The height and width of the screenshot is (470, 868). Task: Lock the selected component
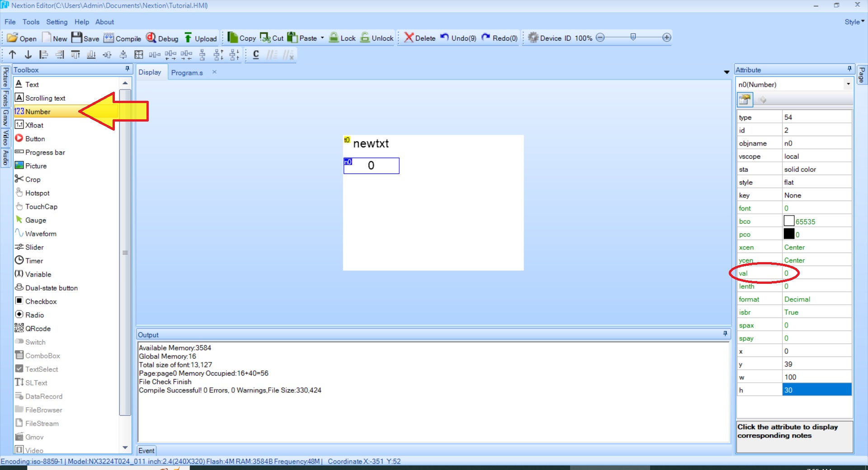[342, 38]
